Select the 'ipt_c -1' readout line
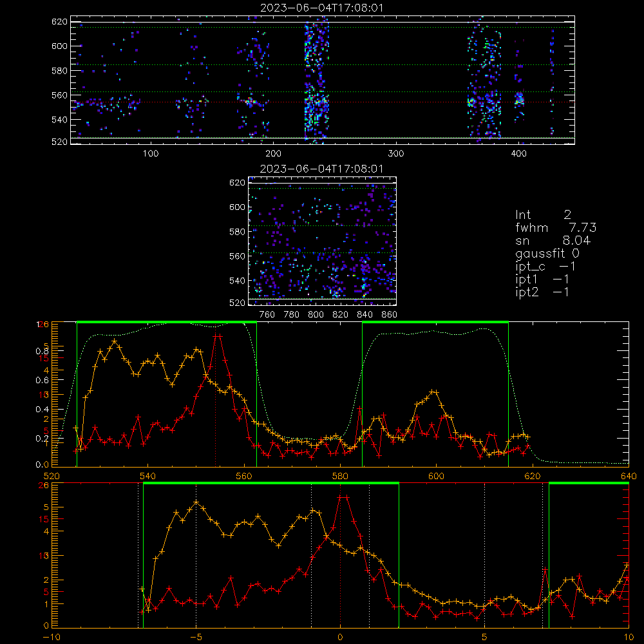 point(545,267)
